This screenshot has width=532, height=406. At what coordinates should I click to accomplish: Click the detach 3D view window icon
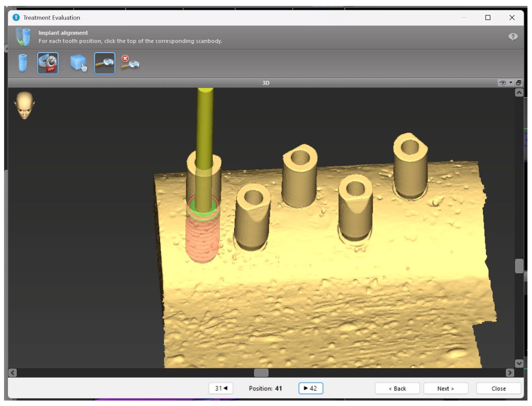[x=518, y=83]
